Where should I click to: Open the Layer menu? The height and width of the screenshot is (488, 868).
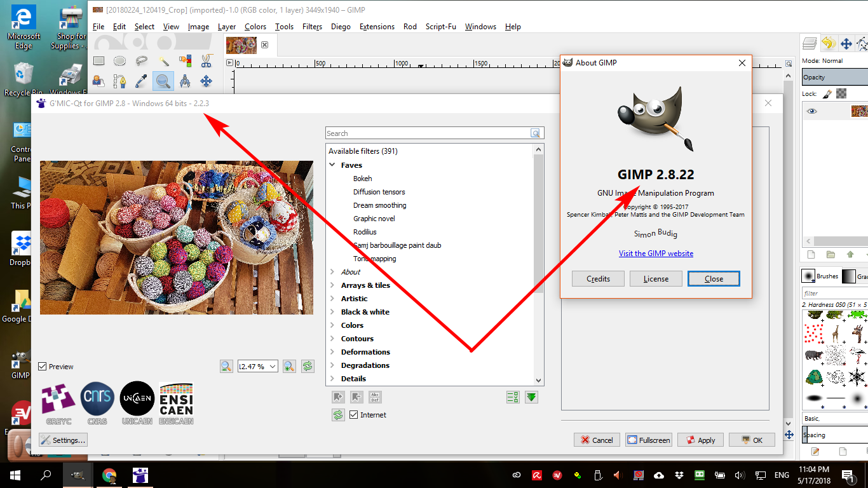[227, 27]
